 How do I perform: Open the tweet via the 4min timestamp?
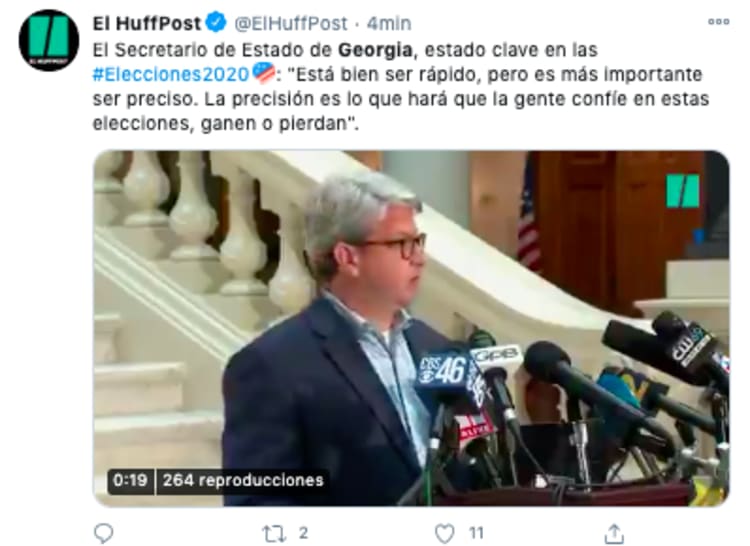click(x=389, y=23)
